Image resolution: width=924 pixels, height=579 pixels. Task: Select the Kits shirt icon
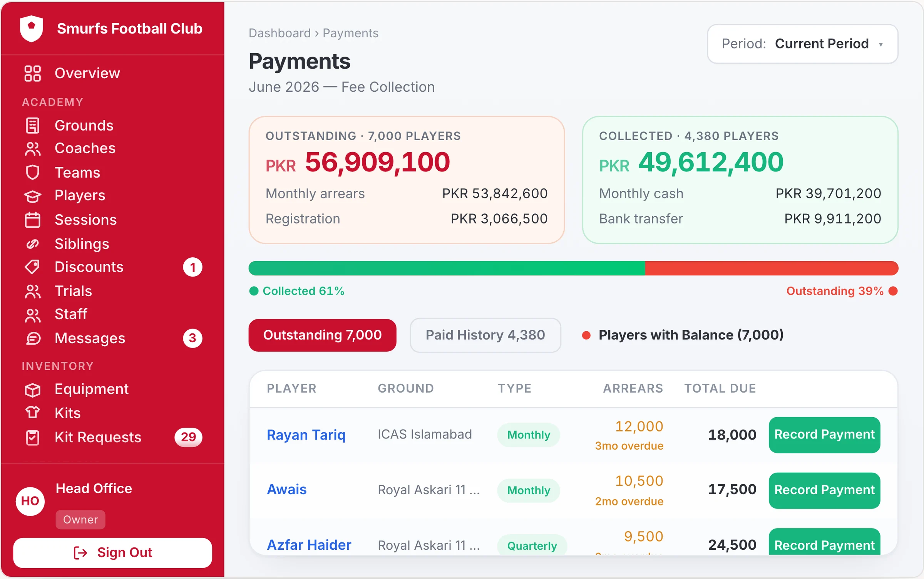(32, 413)
